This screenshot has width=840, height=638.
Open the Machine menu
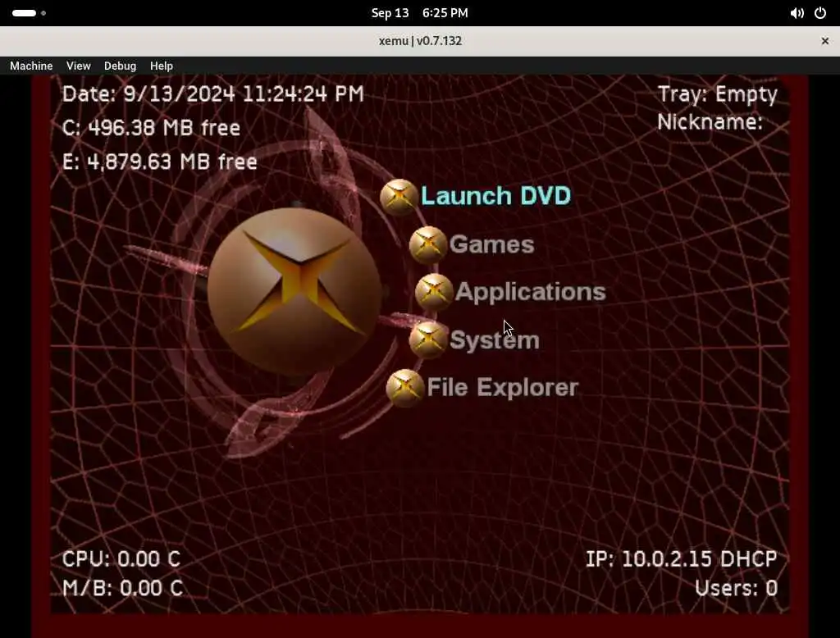tap(31, 66)
